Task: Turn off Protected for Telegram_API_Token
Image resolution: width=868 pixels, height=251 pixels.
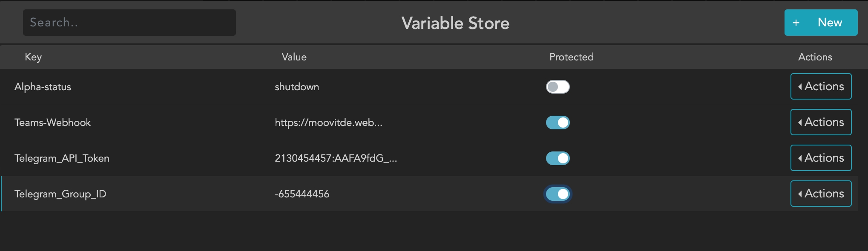Action: (x=558, y=158)
